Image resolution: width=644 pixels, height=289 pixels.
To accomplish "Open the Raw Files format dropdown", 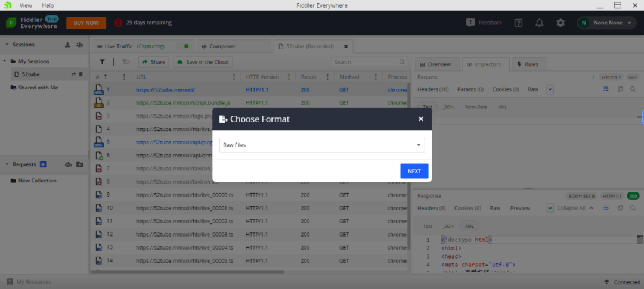I will coord(322,145).
